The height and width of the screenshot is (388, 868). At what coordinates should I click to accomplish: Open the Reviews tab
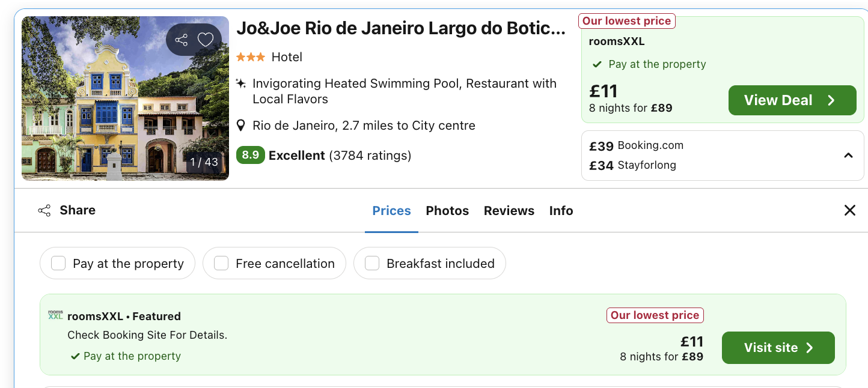click(509, 211)
